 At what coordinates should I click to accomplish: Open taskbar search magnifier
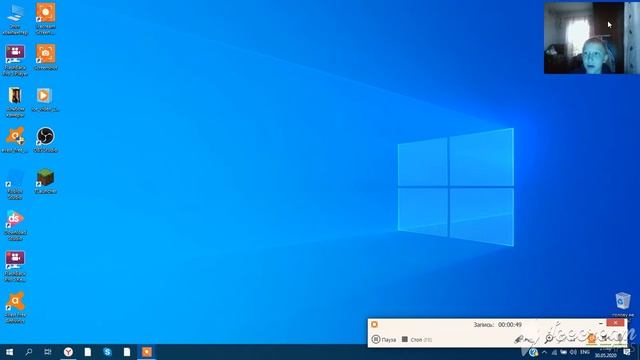tap(29, 352)
